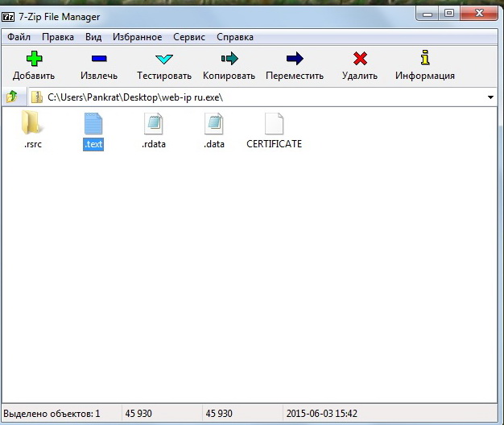
Task: Click the second 45 930 status value
Action: point(219,414)
